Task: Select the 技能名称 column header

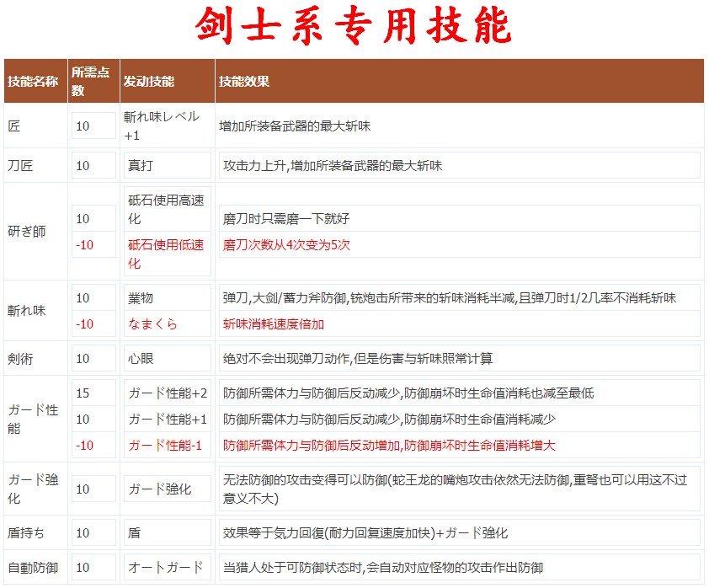Action: tap(35, 81)
